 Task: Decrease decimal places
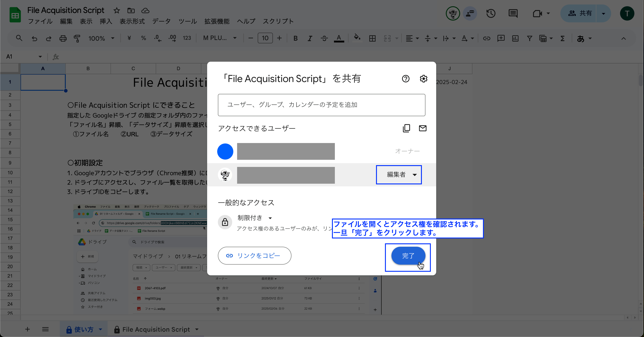point(157,38)
